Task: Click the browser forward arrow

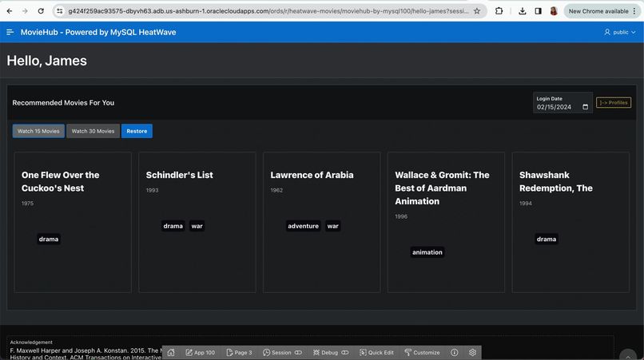Action: (x=25, y=11)
